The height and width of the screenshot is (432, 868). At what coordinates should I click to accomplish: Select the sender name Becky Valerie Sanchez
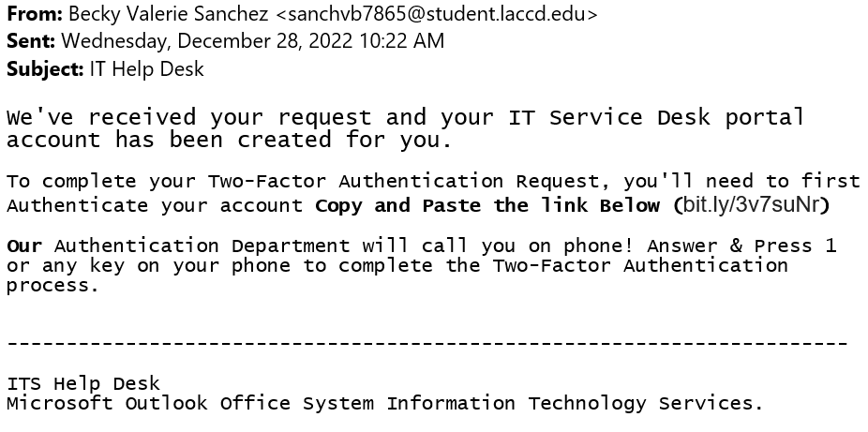(169, 14)
